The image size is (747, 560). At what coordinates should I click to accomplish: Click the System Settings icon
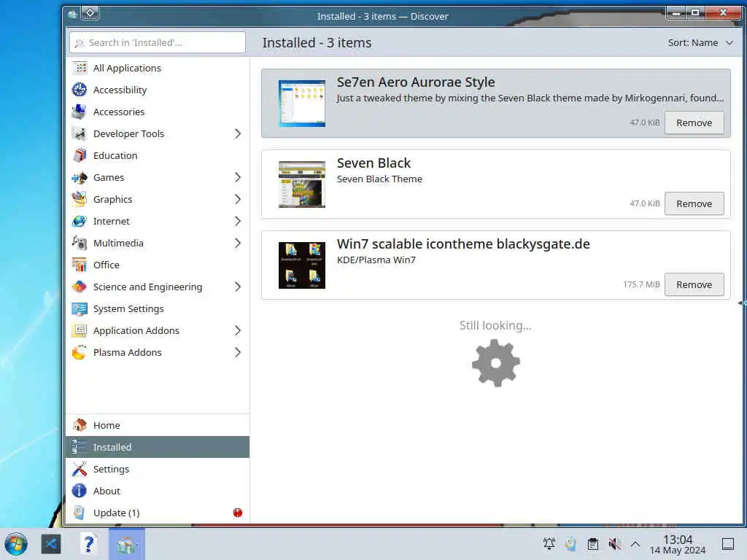tap(80, 309)
